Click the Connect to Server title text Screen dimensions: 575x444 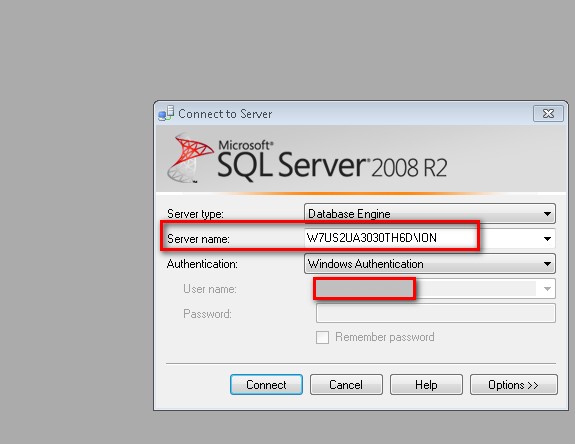click(225, 114)
